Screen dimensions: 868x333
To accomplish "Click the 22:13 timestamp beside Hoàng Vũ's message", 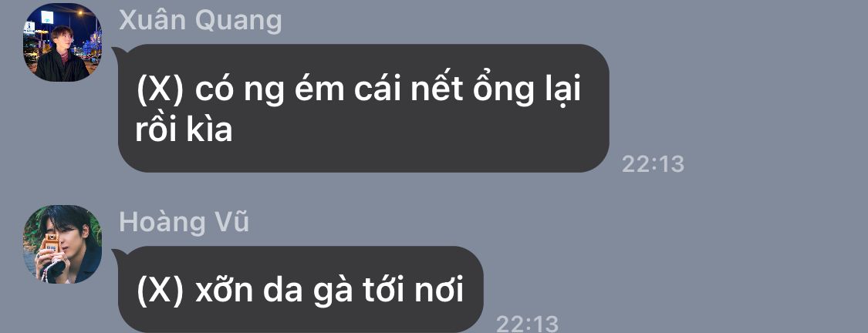I will coord(527,324).
